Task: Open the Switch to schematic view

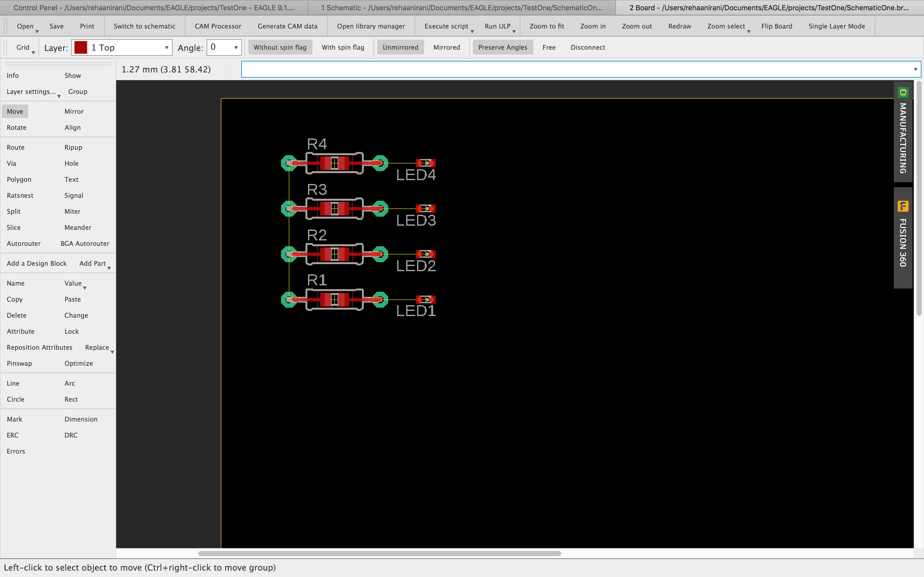Action: [x=144, y=26]
